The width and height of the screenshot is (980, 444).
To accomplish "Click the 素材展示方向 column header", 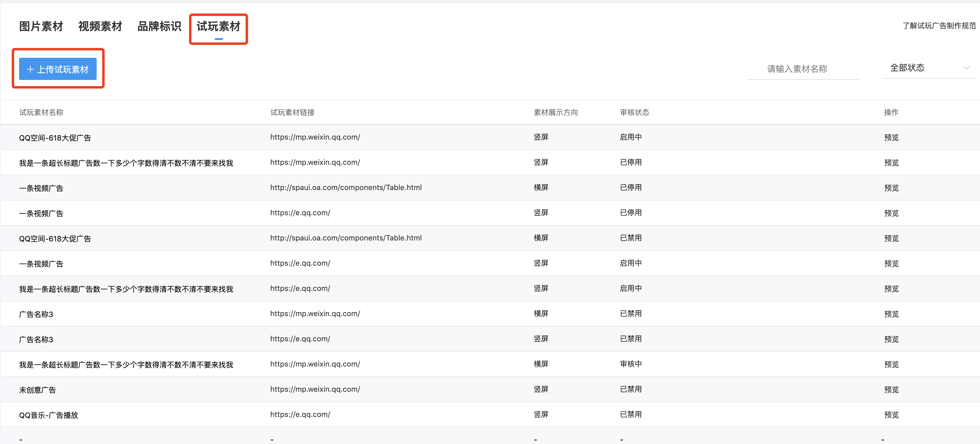I will (556, 113).
